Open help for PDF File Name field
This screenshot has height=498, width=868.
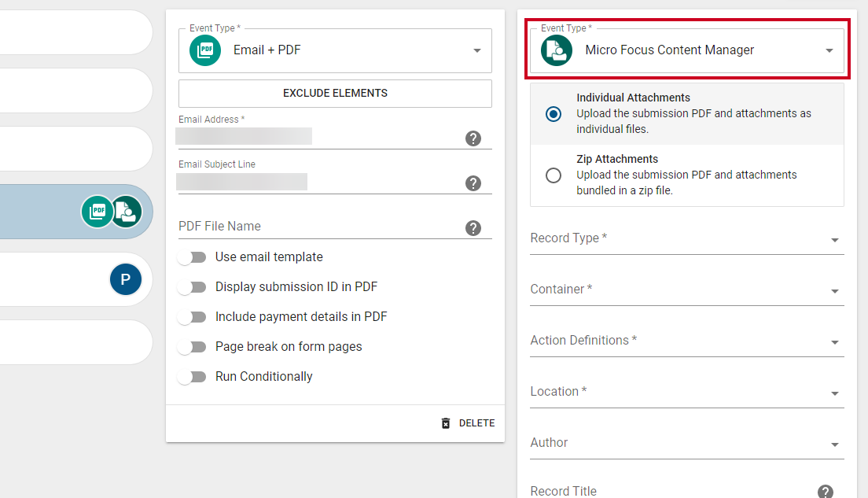[473, 228]
